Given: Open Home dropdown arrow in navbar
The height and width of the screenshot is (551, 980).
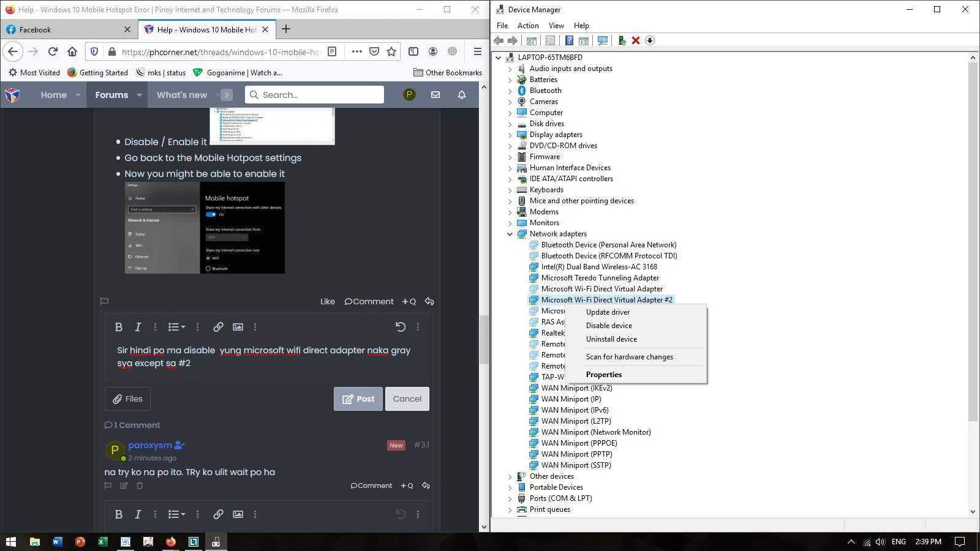Looking at the screenshot, I should point(78,95).
